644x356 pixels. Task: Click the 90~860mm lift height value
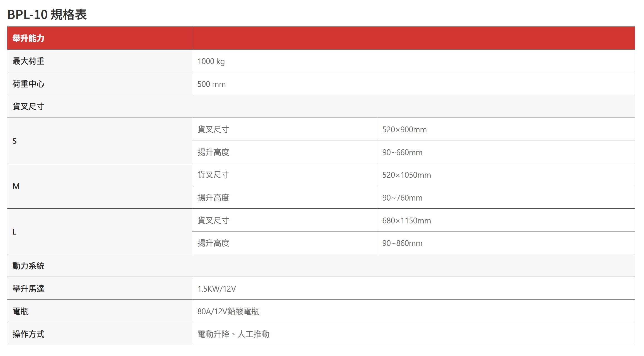point(402,243)
